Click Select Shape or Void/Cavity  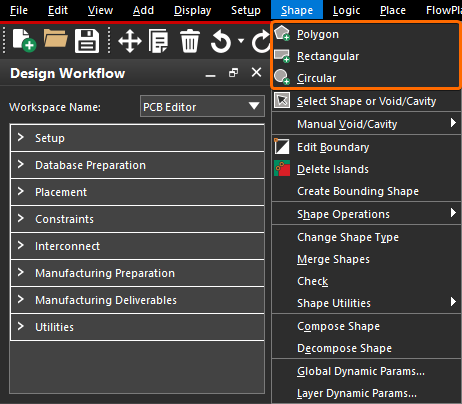[366, 101]
